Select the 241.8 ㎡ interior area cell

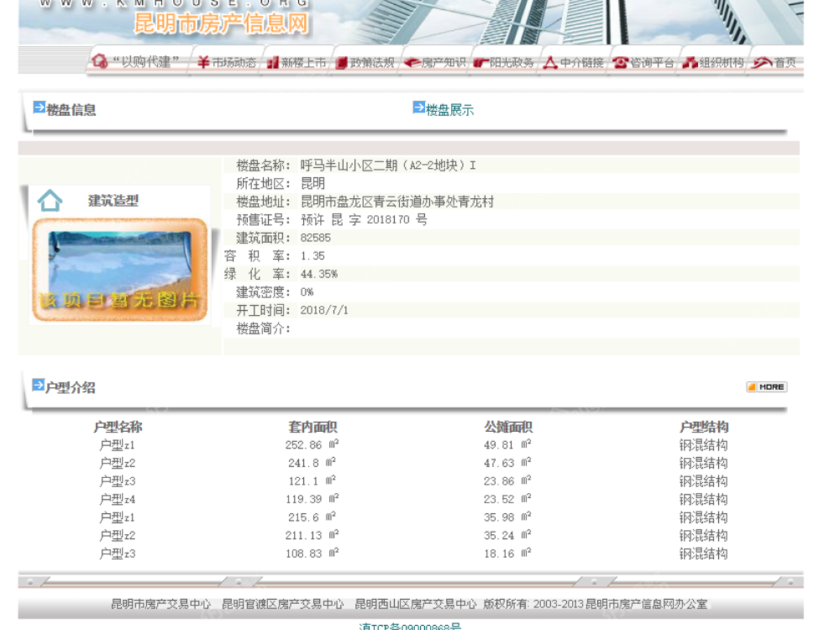pyautogui.click(x=312, y=463)
